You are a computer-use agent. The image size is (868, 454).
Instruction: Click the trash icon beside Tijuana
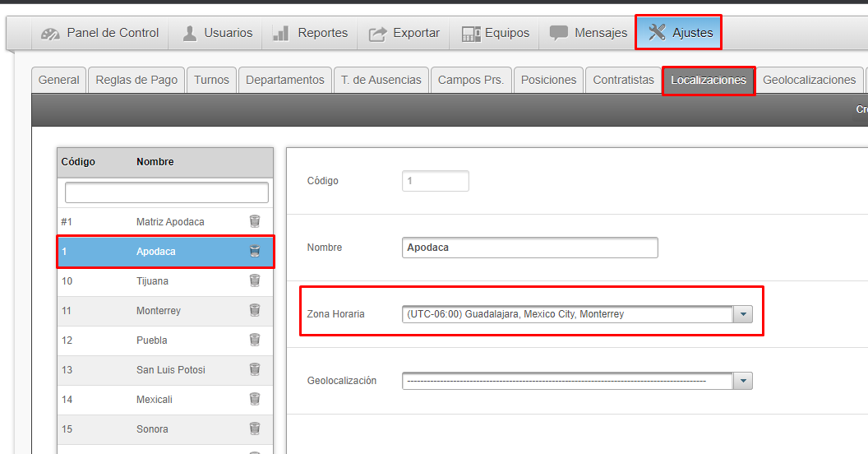pyautogui.click(x=255, y=280)
